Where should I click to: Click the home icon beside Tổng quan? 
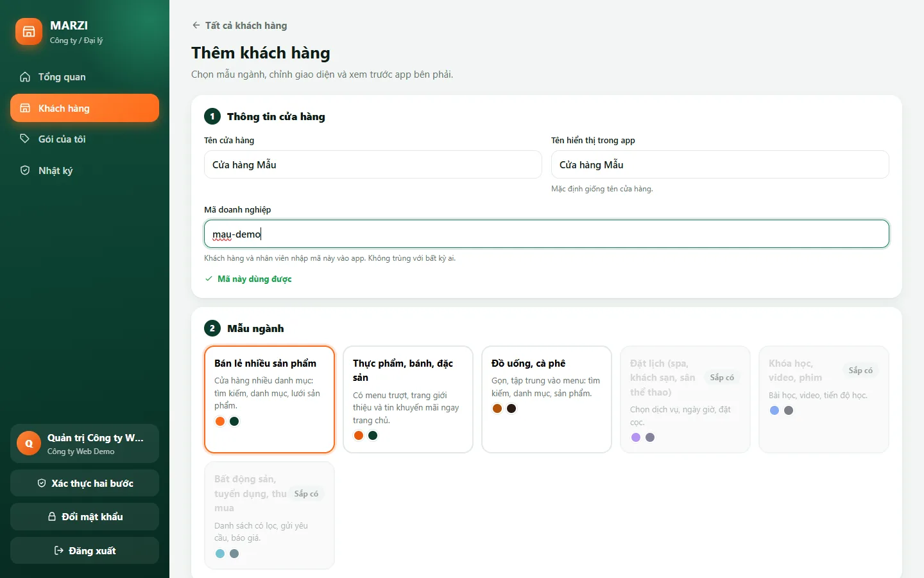coord(25,77)
